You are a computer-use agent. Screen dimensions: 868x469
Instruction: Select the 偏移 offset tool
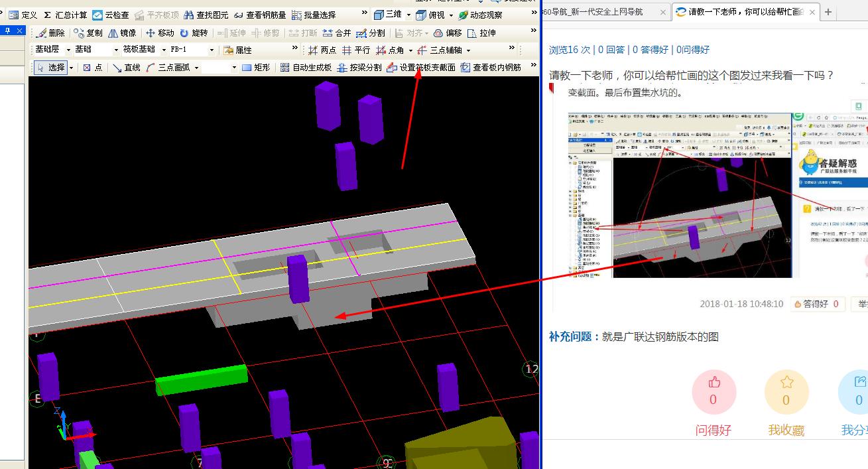point(448,33)
